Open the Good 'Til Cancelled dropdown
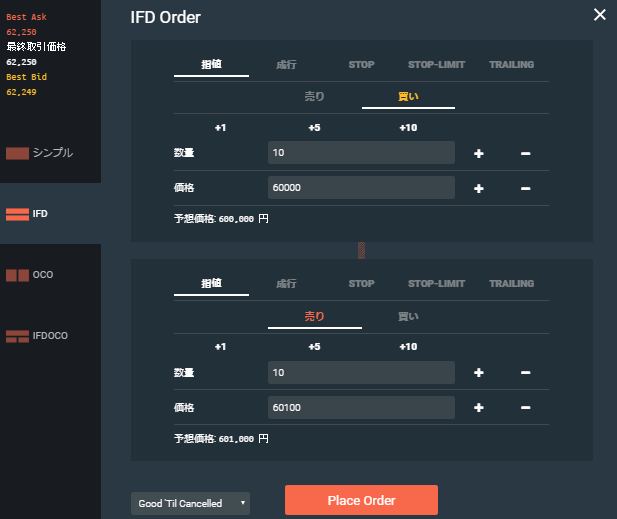This screenshot has height=519, width=617. [x=190, y=503]
